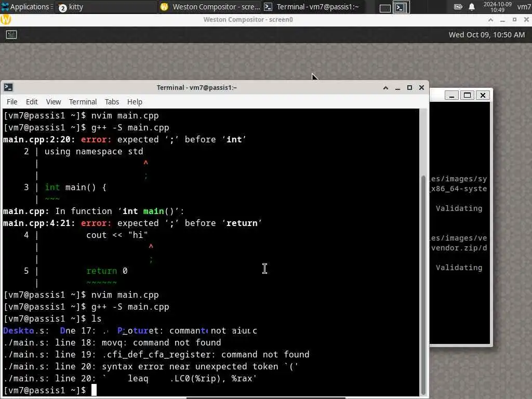This screenshot has width=532, height=399.
Task: Click the Weston Compositor window logo icon
Action: coord(6,20)
